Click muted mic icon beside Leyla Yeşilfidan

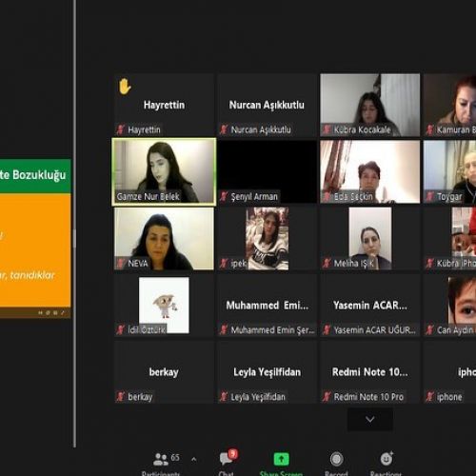pyautogui.click(x=224, y=397)
